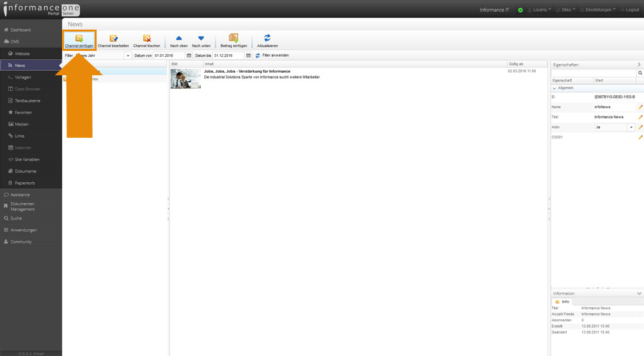Open the LisaHu user menu

[x=539, y=10]
